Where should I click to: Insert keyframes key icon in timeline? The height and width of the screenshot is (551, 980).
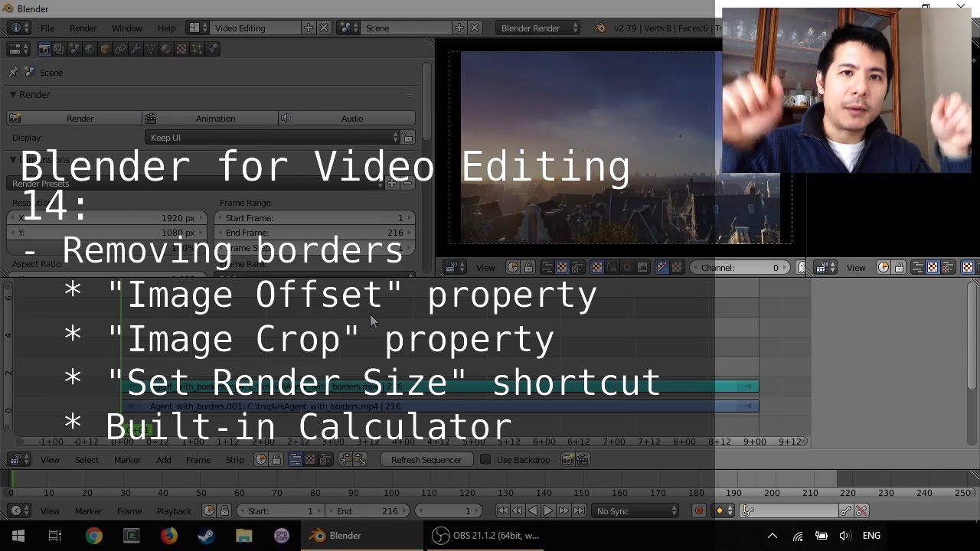846,510
